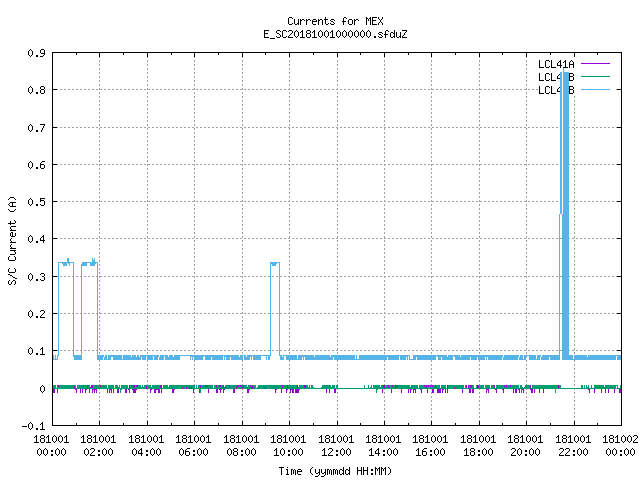Click the y-axis tick value 0.2
This screenshot has width=640, height=480.
pos(36,314)
